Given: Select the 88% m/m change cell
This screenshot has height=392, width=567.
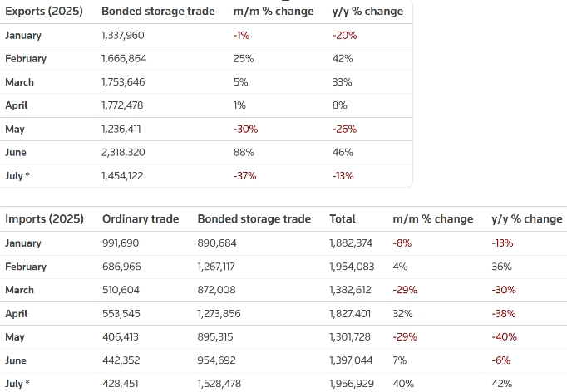Looking at the screenshot, I should coord(245,153).
